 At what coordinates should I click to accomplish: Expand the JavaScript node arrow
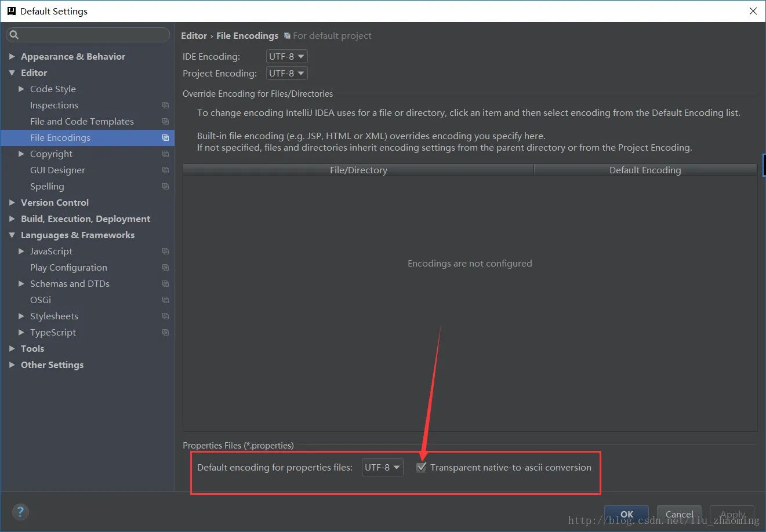pyautogui.click(x=21, y=252)
